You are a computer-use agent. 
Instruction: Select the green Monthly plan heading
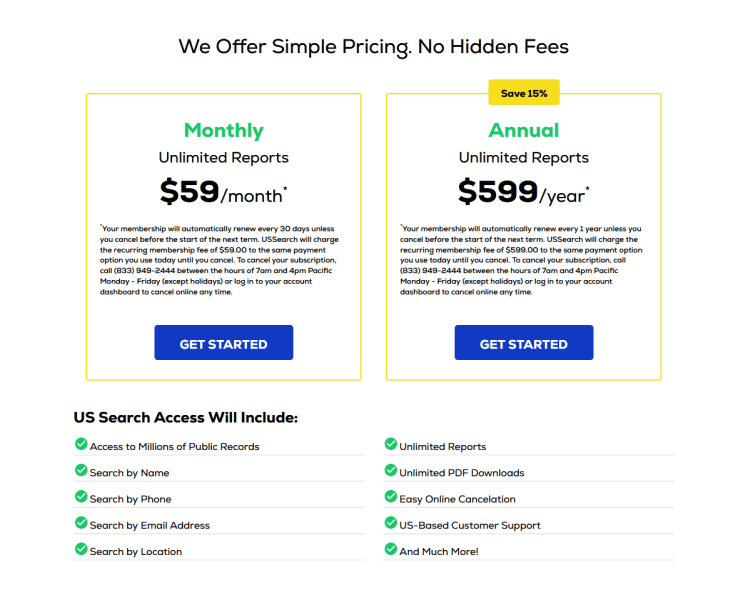click(x=224, y=131)
